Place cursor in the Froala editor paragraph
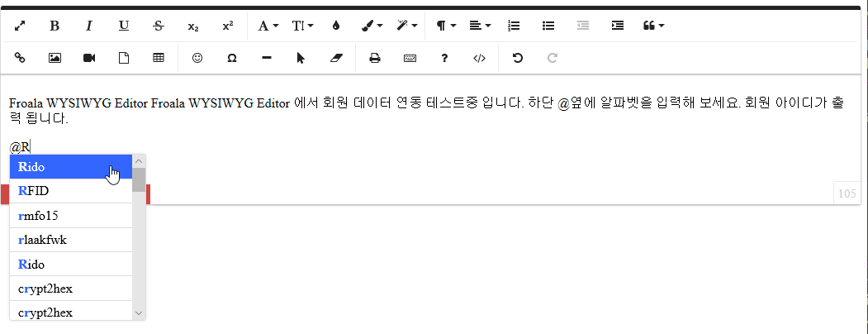Screen dimensions: 868x334 point(426,111)
